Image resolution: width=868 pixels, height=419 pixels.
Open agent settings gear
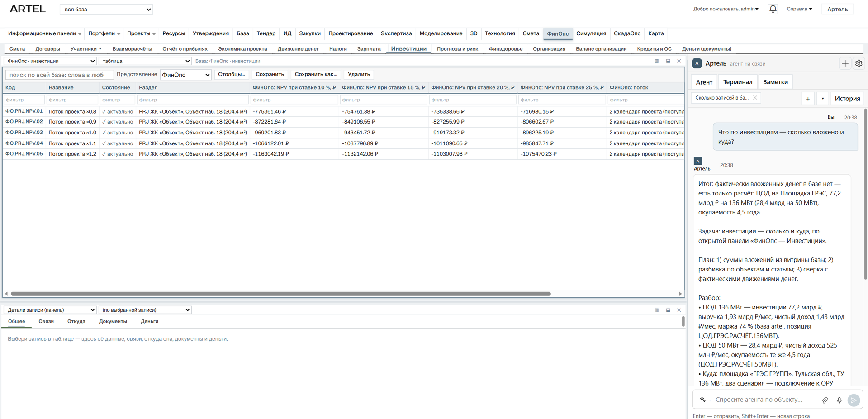point(859,63)
